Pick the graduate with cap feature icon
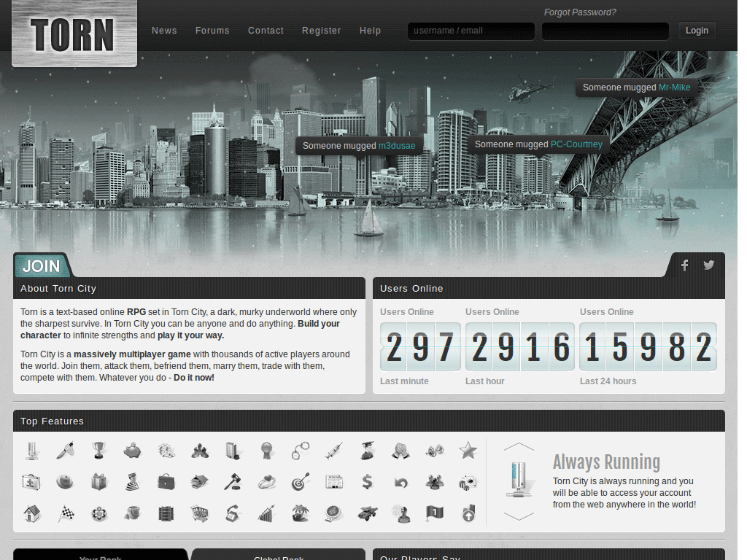The image size is (747, 560). click(368, 451)
